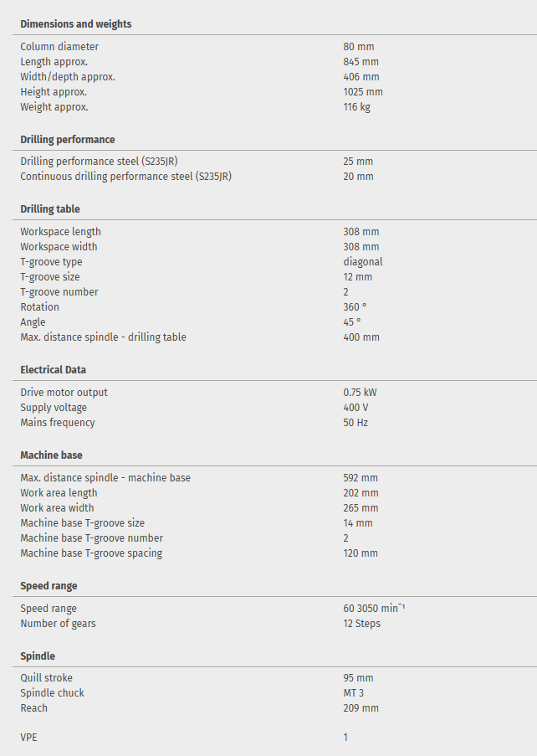Click the 116 kg weight value

pos(356,107)
